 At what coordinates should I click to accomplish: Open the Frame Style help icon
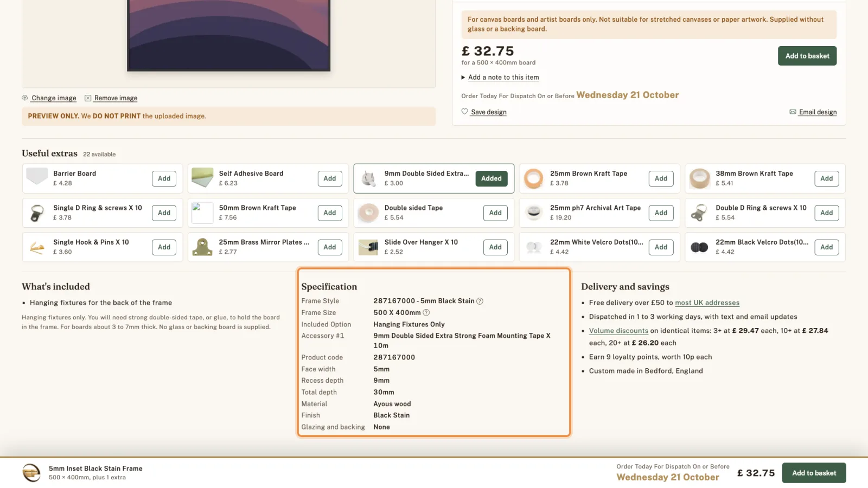(x=480, y=301)
